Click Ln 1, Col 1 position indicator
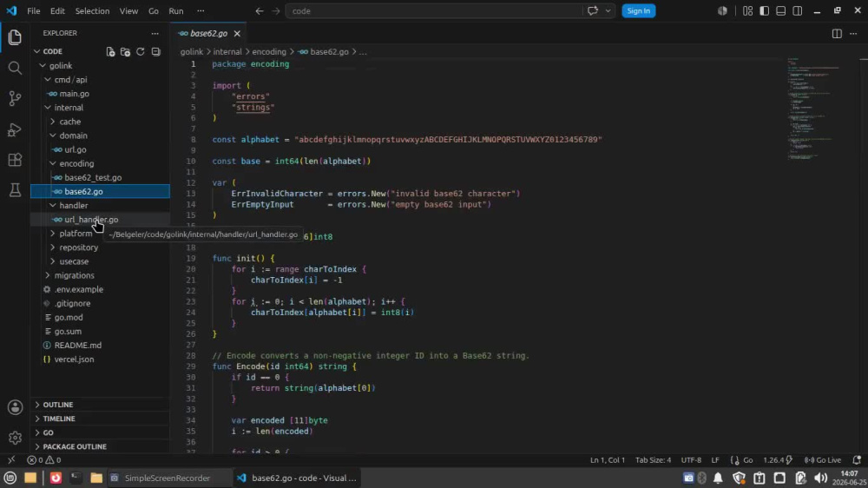 (608, 459)
